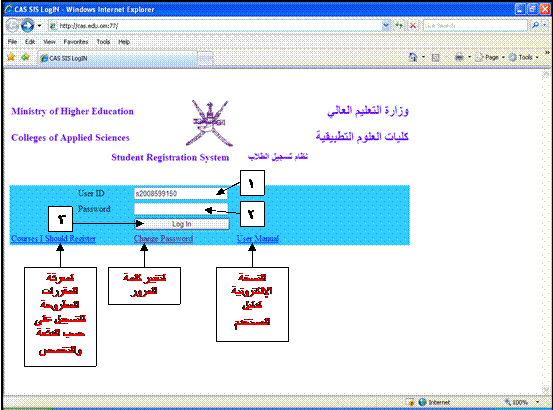Click the Print icon in command bar
553x410 pixels.
(459, 57)
